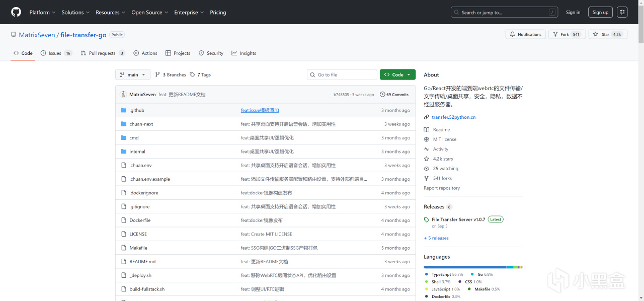Open the 3 Branches link
644x301 pixels.
tap(171, 74)
